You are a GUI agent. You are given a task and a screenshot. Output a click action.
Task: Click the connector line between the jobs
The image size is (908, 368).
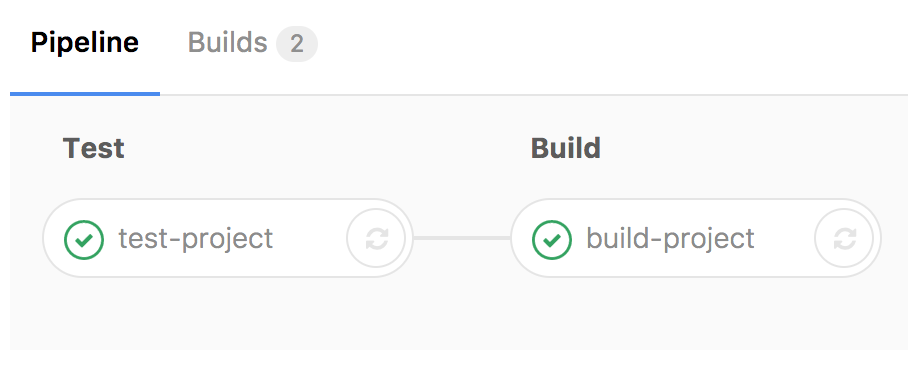pyautogui.click(x=462, y=238)
